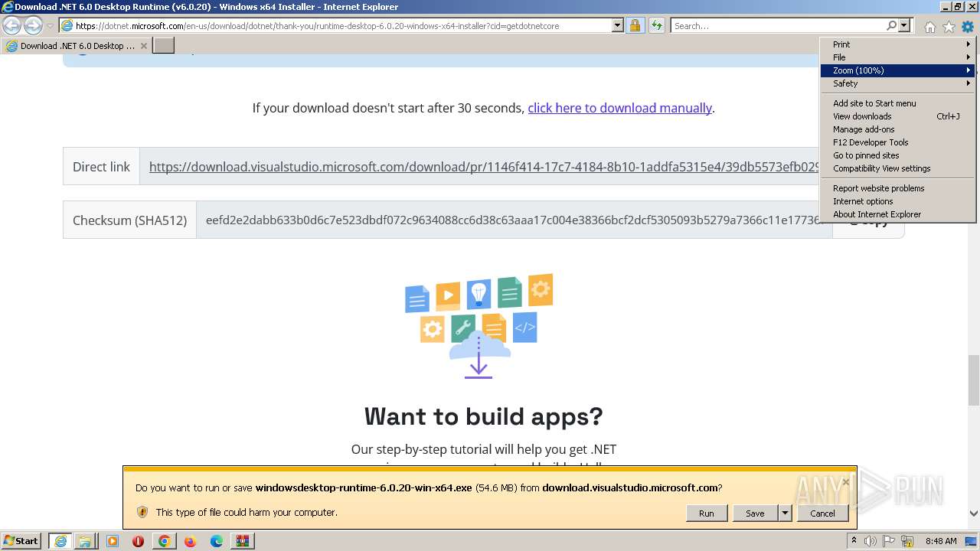Expand the search provider dropdown
This screenshot has width=980, height=551.
point(904,25)
